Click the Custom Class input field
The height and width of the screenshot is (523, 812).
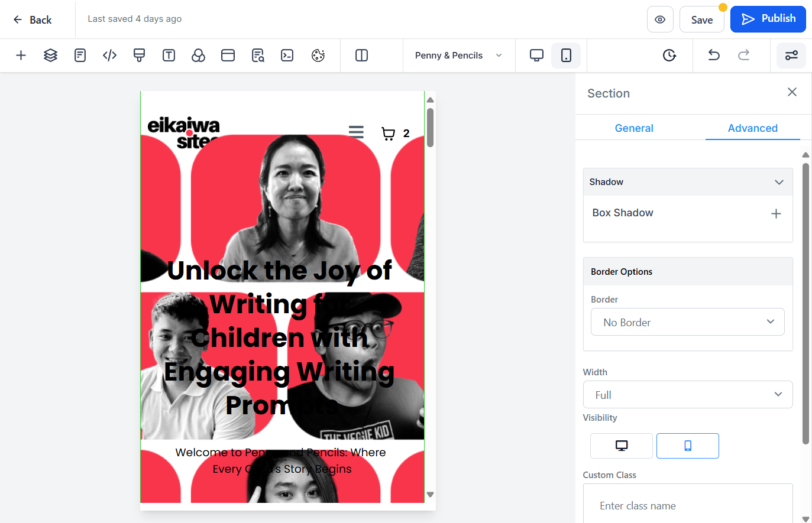pyautogui.click(x=688, y=505)
